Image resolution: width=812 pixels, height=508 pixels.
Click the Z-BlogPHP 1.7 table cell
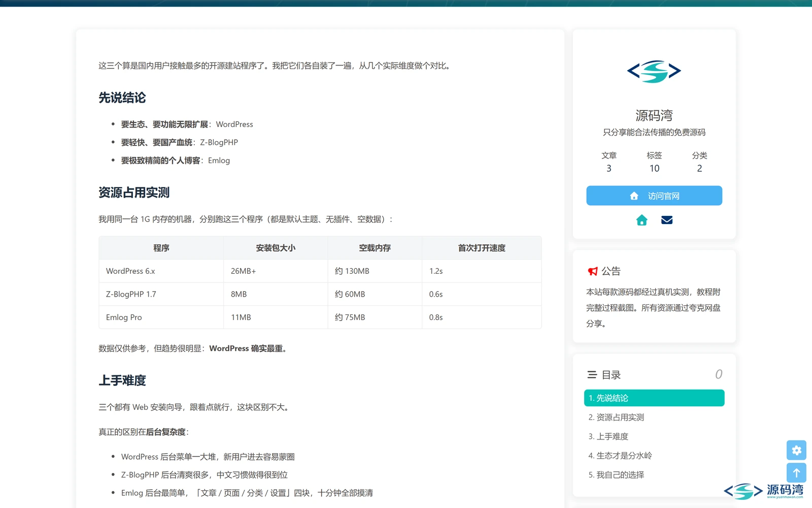coord(161,294)
